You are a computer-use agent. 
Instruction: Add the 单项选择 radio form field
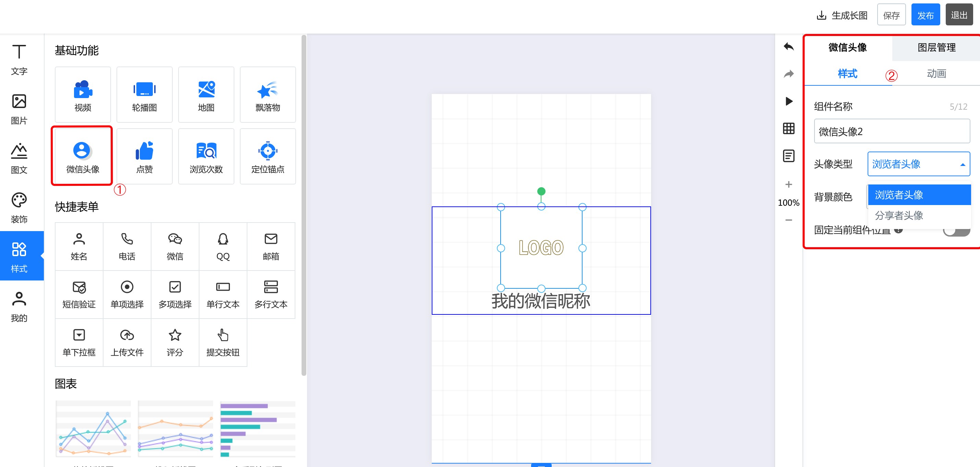tap(127, 294)
